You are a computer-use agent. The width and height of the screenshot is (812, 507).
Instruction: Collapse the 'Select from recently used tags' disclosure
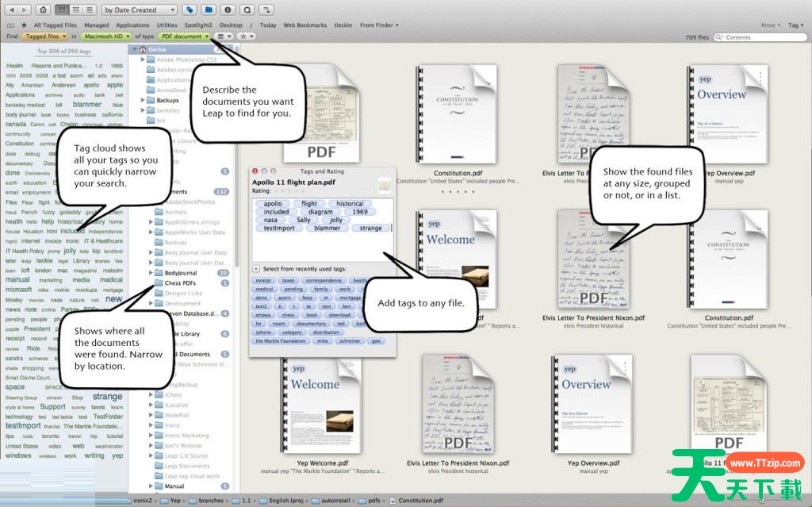(x=256, y=268)
